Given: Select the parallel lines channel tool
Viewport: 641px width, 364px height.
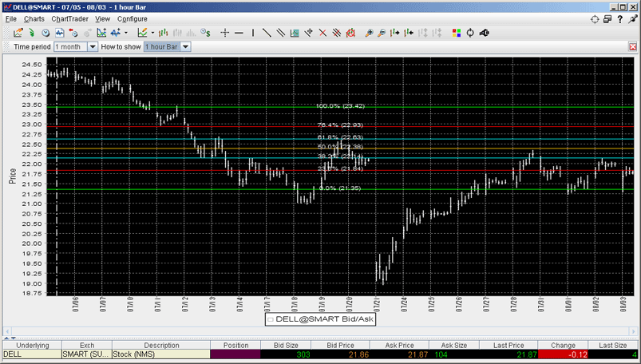Looking at the screenshot, I should click(280, 33).
